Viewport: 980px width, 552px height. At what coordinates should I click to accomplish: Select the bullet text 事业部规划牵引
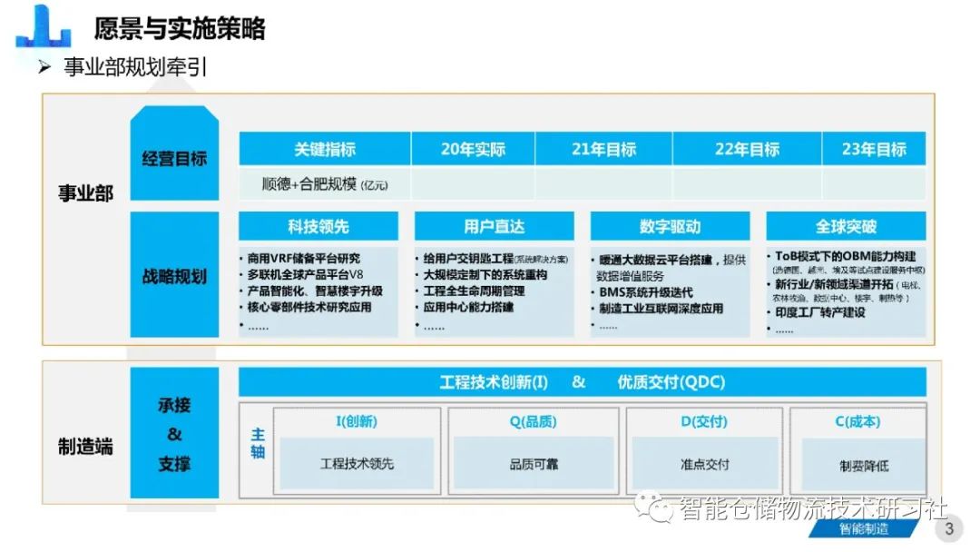click(135, 67)
